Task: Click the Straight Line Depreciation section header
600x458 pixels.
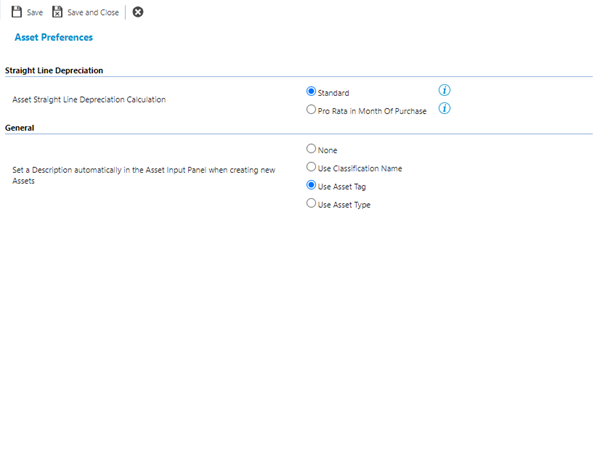Action: (x=54, y=70)
